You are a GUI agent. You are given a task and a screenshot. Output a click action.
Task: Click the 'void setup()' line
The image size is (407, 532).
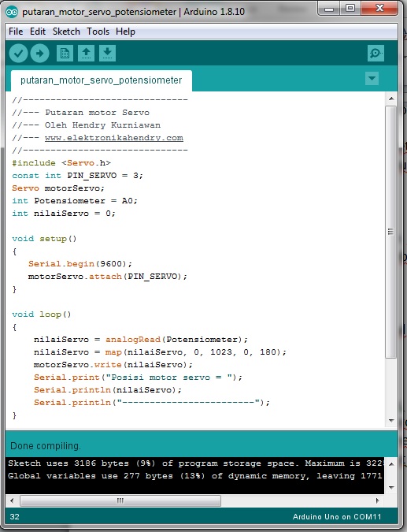pos(44,239)
